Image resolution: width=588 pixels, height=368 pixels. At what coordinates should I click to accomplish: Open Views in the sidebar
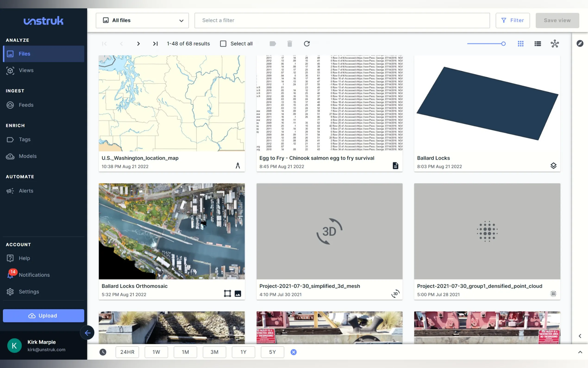pyautogui.click(x=26, y=70)
